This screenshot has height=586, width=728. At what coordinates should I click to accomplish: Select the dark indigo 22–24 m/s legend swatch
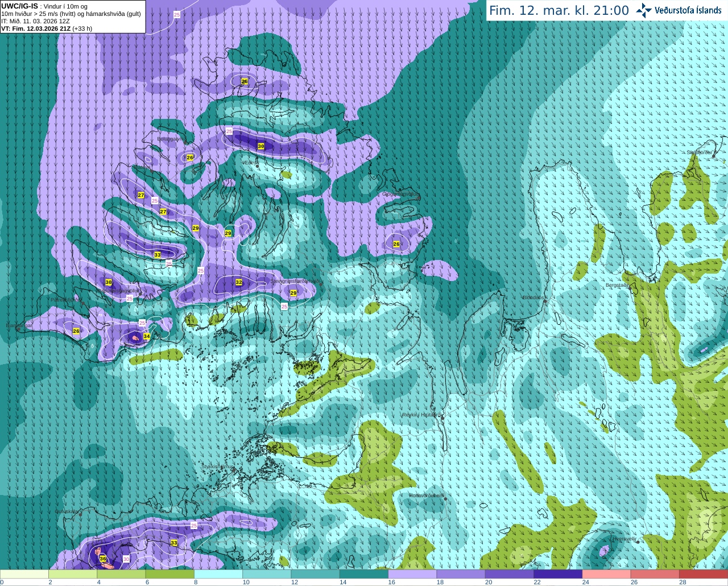coord(558,574)
